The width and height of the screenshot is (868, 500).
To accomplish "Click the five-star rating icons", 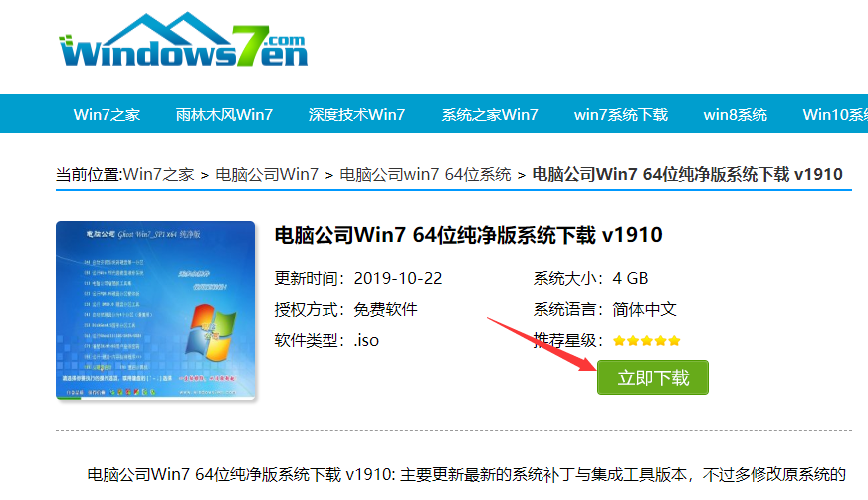I will [x=647, y=340].
